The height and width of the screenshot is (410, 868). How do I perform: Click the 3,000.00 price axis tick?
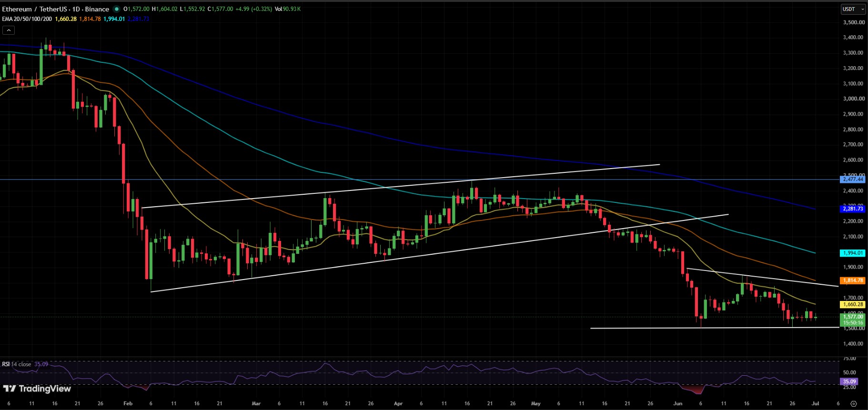[853, 99]
